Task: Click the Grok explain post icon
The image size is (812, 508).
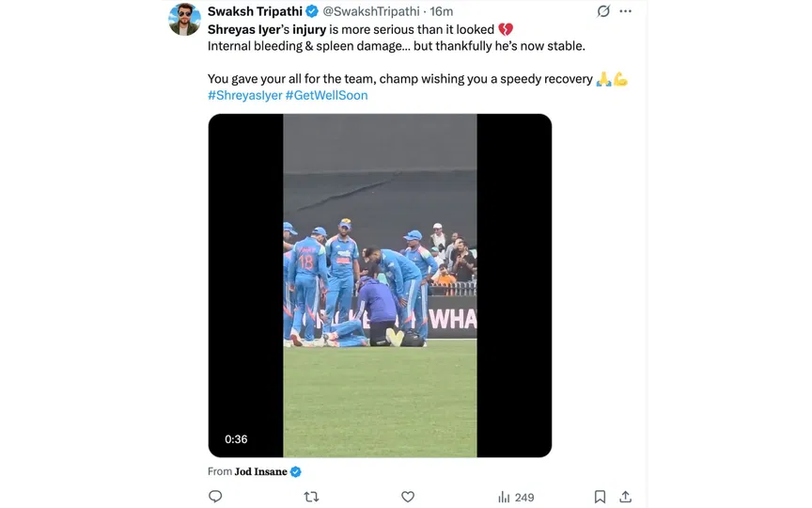Action: [x=603, y=11]
